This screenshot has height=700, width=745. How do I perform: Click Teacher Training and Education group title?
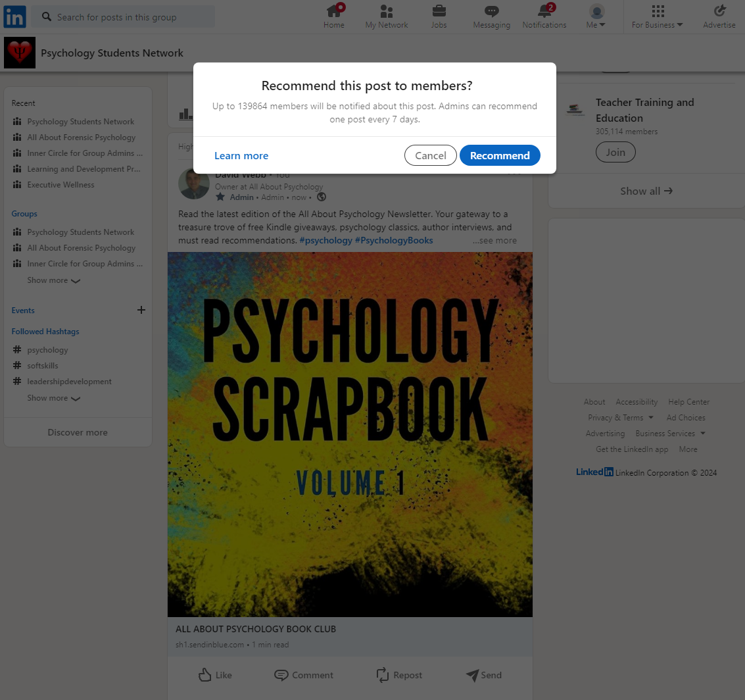tap(644, 110)
